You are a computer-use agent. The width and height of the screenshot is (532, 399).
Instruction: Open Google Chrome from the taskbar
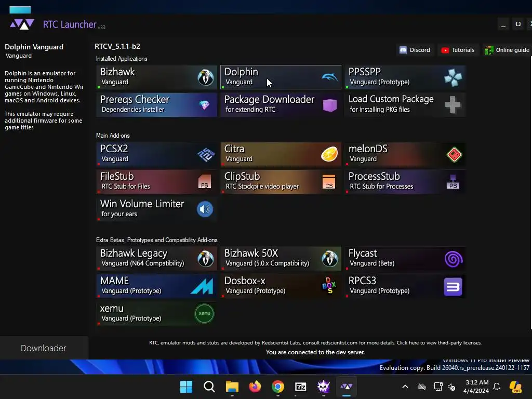pos(278,387)
